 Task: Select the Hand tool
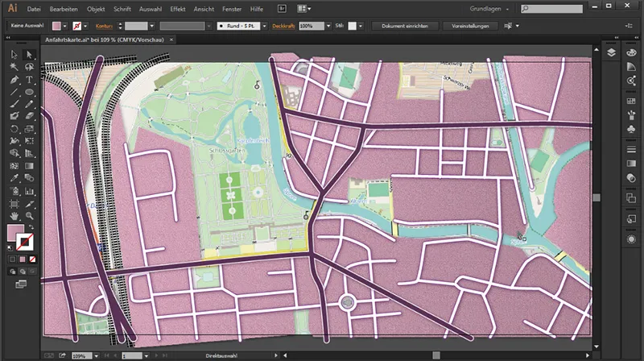[x=14, y=215]
